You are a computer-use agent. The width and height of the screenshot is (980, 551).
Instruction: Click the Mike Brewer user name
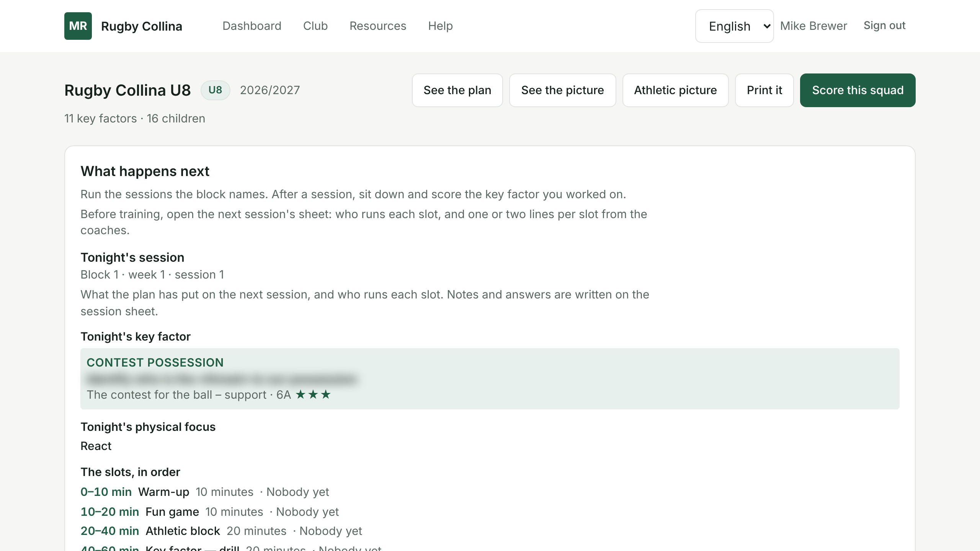813,26
